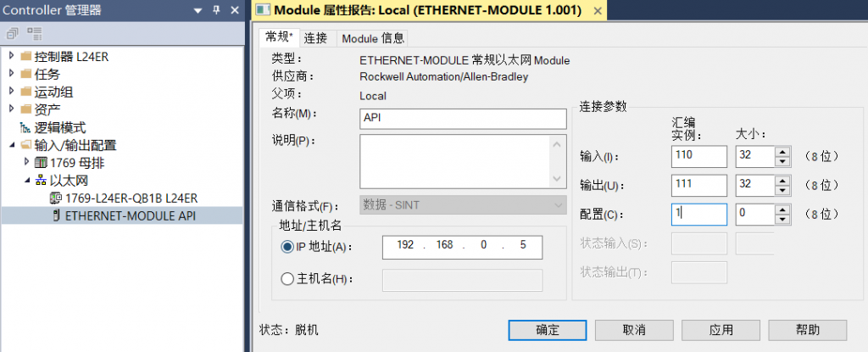Expand the 1769 母排 node
The height and width of the screenshot is (352, 868).
pyautogui.click(x=26, y=162)
